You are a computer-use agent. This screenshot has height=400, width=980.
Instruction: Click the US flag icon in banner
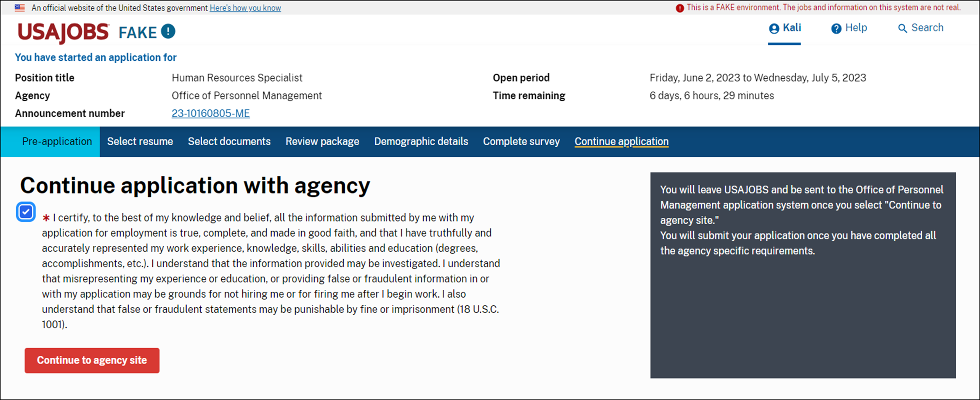pyautogui.click(x=20, y=8)
